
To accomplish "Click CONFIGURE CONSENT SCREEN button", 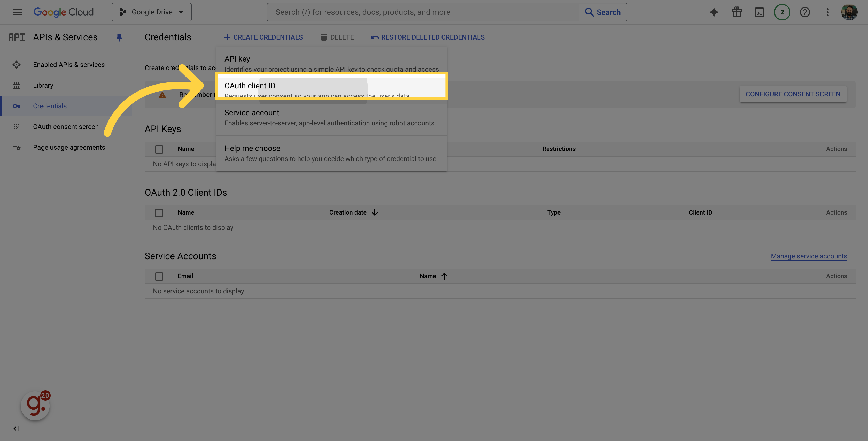I will pos(793,94).
